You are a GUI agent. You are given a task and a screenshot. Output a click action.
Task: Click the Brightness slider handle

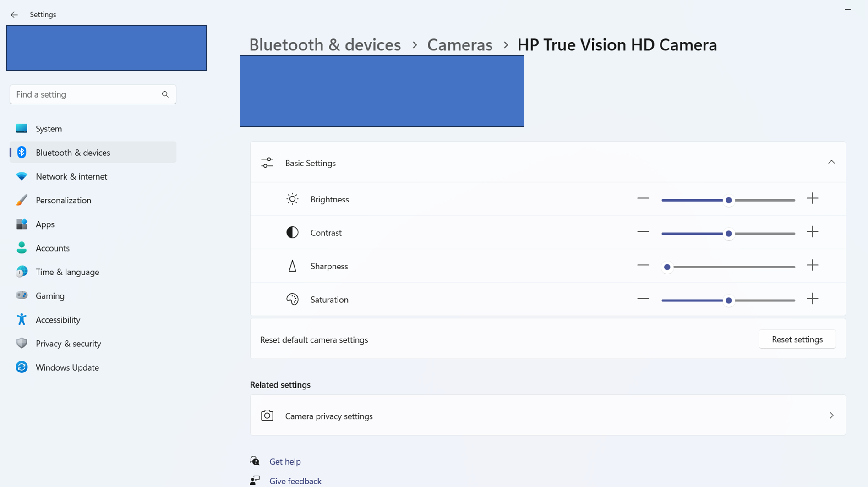click(728, 200)
